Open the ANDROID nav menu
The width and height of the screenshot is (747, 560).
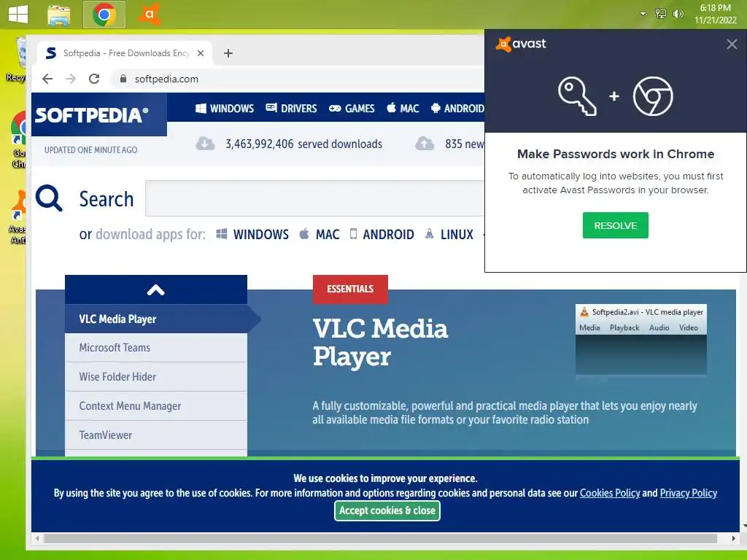click(x=457, y=109)
